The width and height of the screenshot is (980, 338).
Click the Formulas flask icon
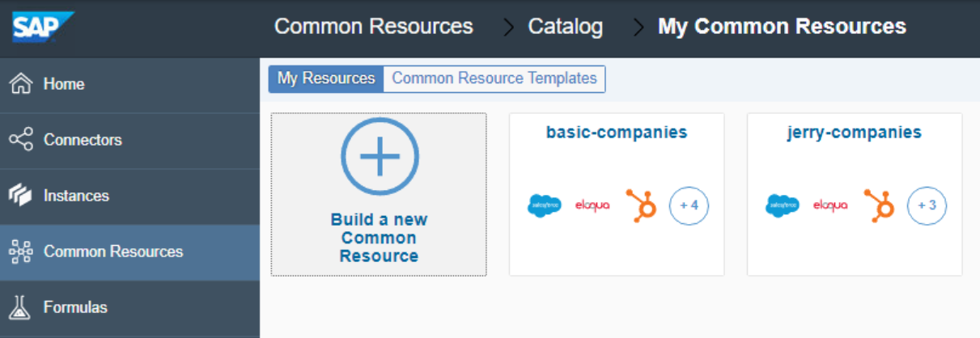click(20, 307)
